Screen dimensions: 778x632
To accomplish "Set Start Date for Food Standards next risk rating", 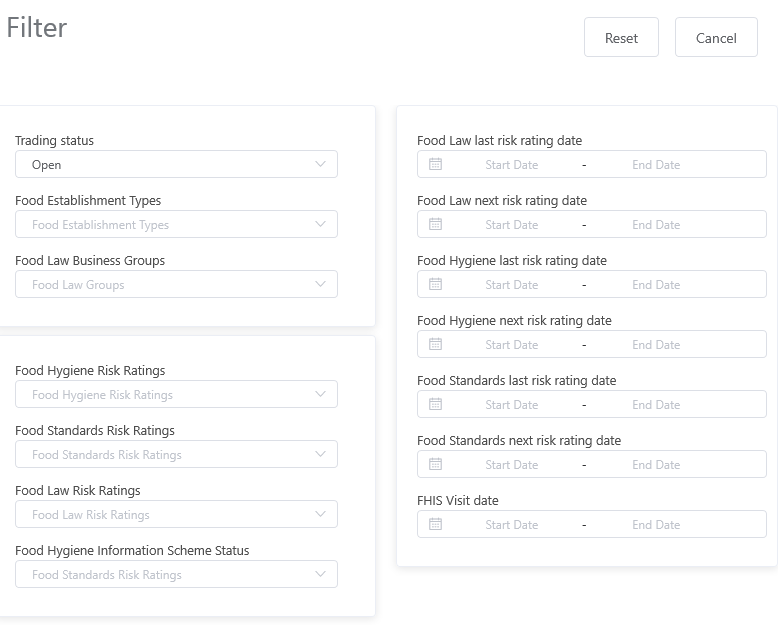I will pos(512,465).
